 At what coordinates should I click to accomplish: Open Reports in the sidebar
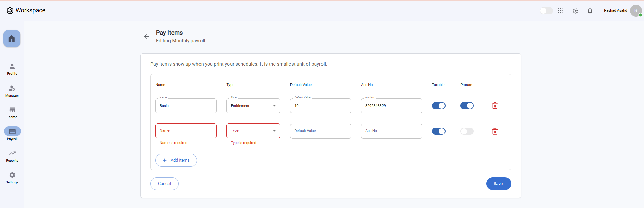tap(12, 157)
